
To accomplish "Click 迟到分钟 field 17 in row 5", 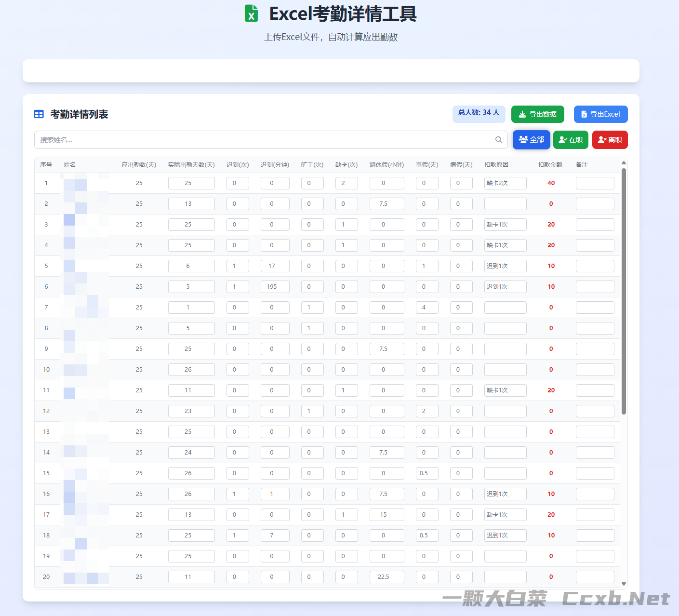I will click(275, 266).
